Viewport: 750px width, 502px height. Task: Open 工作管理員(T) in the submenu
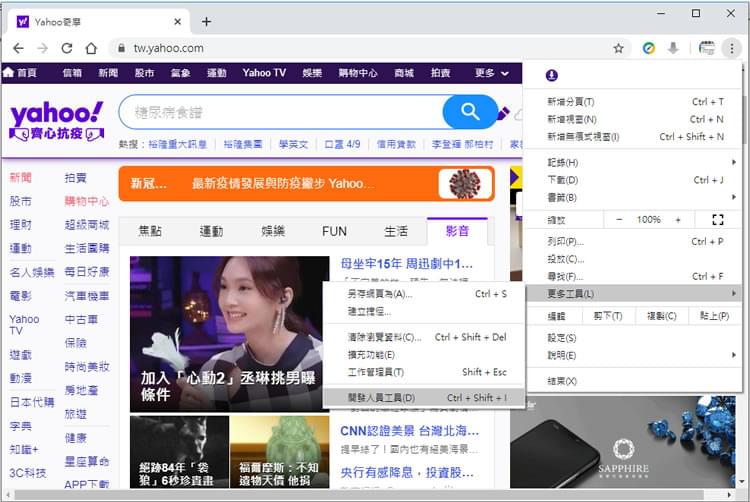(x=424, y=372)
